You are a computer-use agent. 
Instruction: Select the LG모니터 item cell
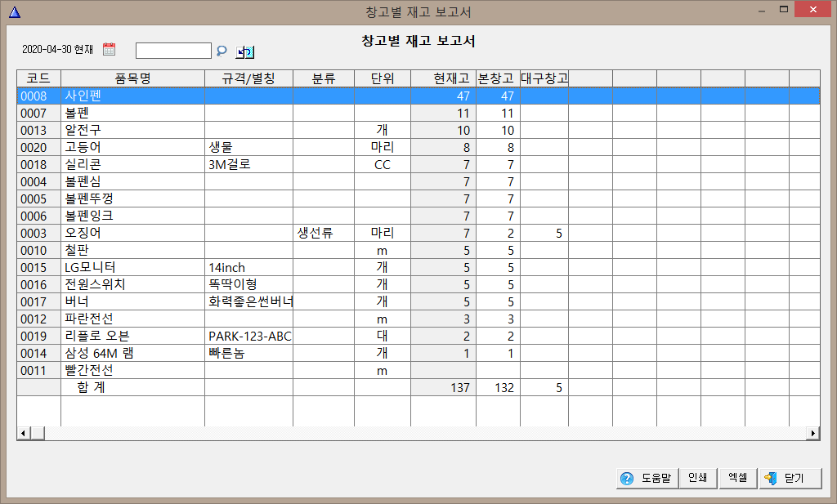133,267
